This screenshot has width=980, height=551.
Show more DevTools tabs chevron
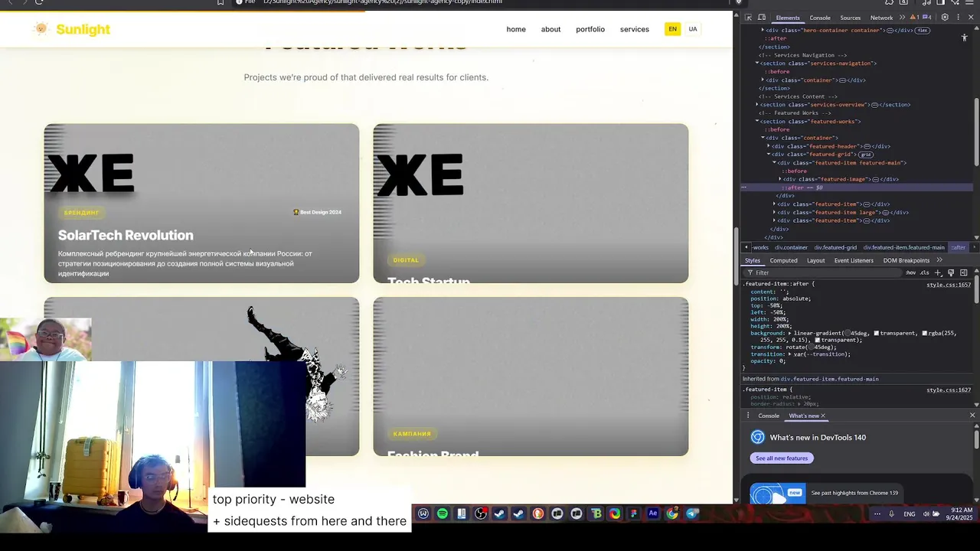point(902,18)
